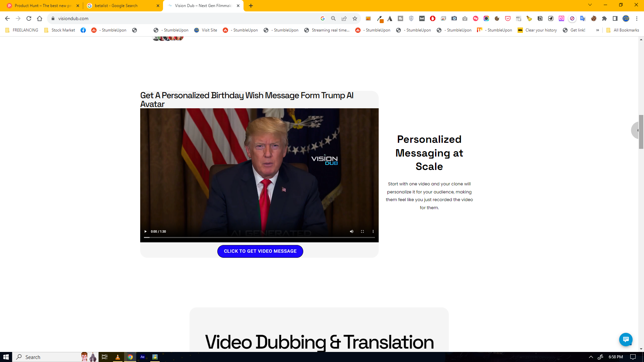
Task: Click the video progress bar
Action: (x=259, y=237)
